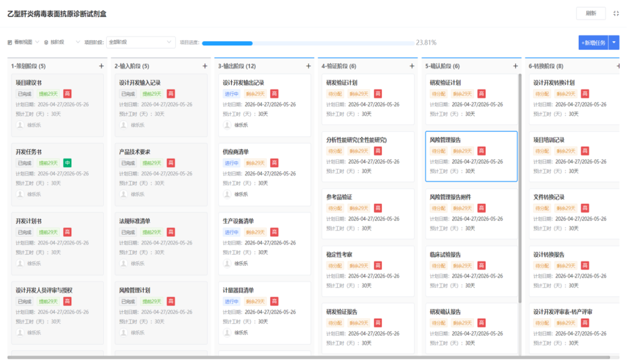Open the 法规标准清单 task title
Viewport: 627px width, 364px height.
[x=135, y=221]
